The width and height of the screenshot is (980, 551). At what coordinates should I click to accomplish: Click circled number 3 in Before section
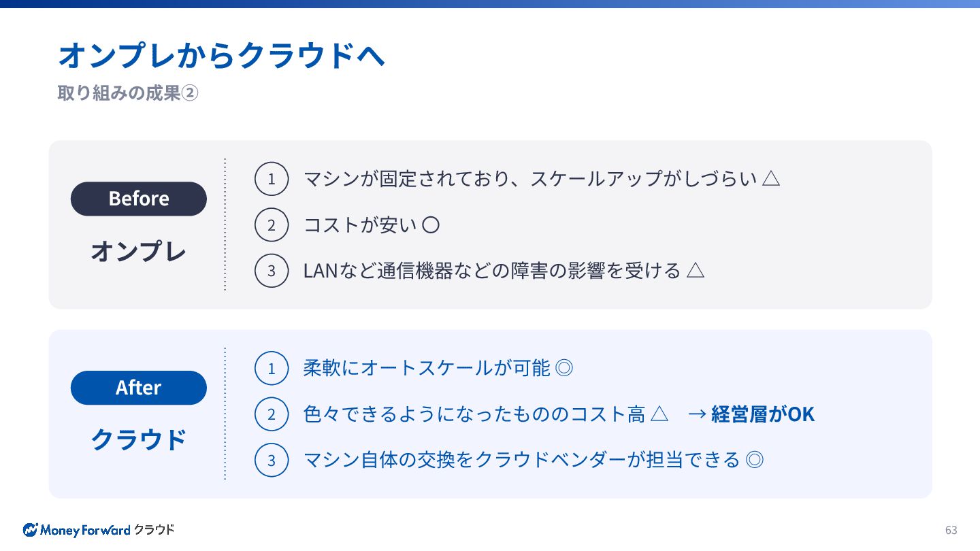coord(272,271)
